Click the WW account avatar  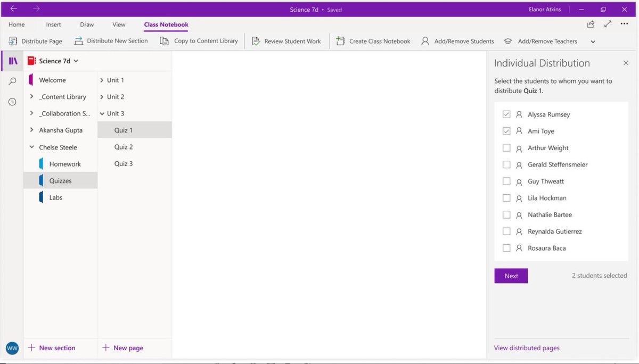coord(12,348)
